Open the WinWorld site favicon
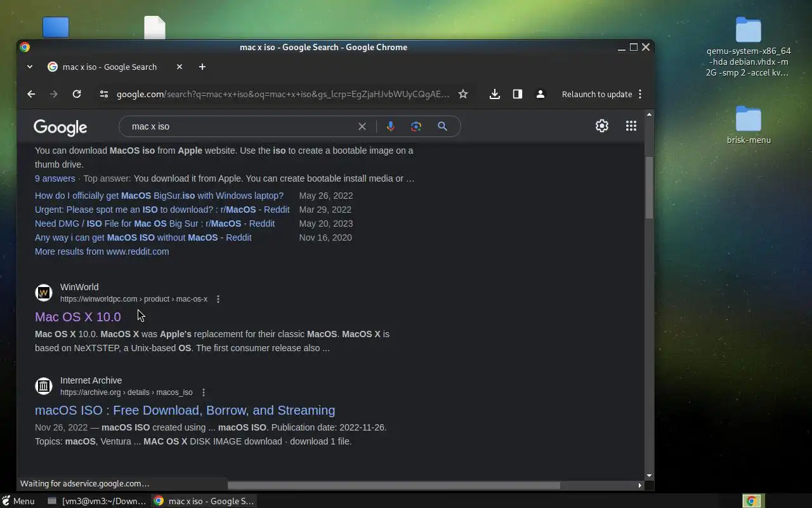The image size is (812, 508). click(x=44, y=293)
